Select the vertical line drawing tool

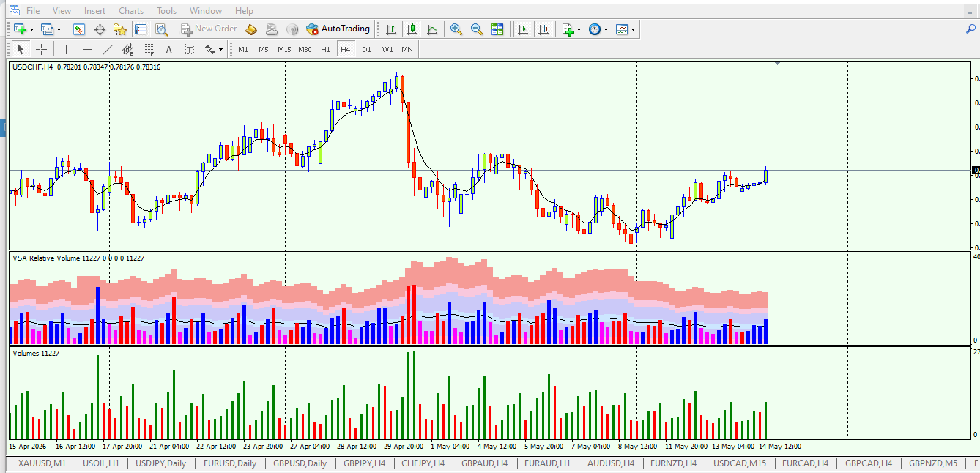click(66, 49)
